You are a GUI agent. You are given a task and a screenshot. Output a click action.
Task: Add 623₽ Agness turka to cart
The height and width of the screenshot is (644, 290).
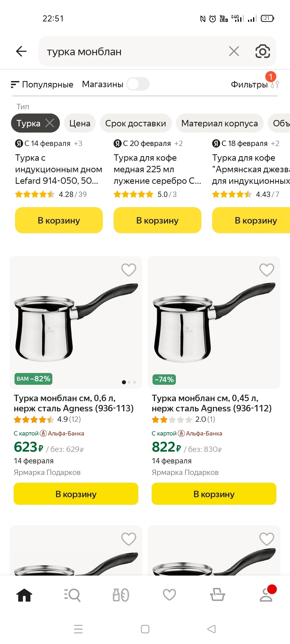pyautogui.click(x=76, y=494)
